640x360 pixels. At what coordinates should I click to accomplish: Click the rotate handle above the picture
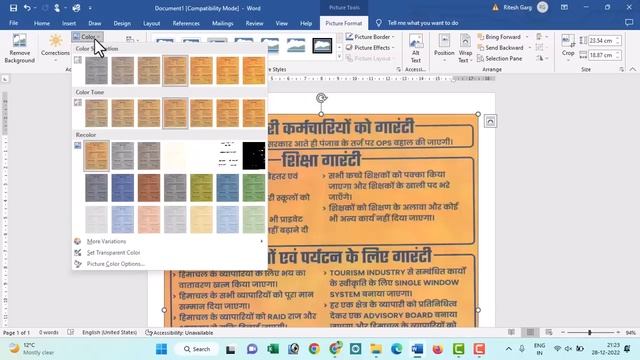[321, 98]
